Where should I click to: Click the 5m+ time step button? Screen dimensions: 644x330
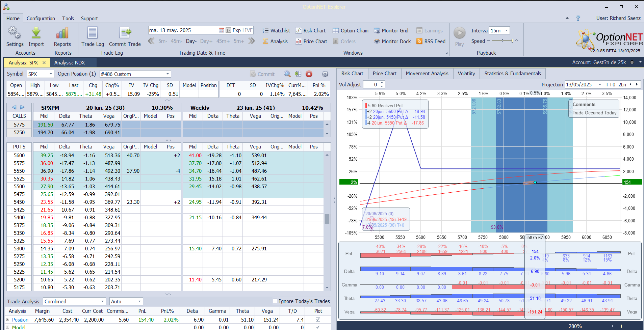pyautogui.click(x=239, y=41)
